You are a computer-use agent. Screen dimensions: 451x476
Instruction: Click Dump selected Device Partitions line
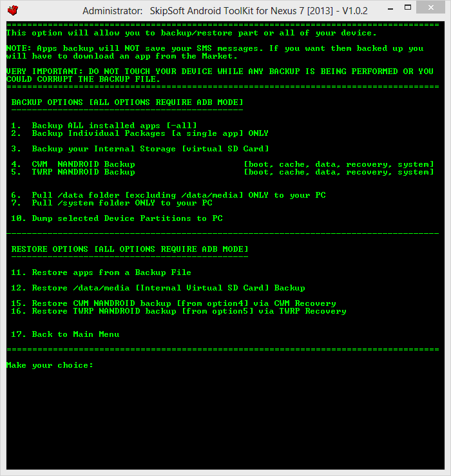point(117,218)
